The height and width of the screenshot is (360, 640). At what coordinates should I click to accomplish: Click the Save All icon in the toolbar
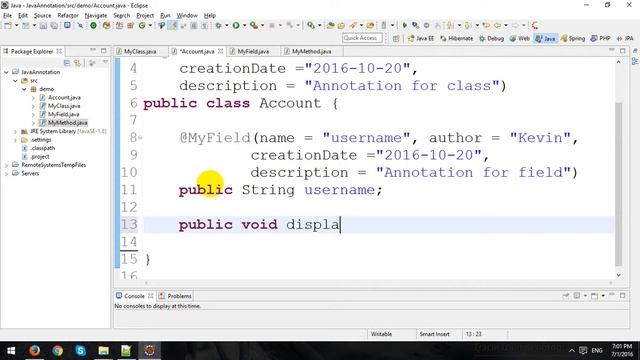point(54,25)
